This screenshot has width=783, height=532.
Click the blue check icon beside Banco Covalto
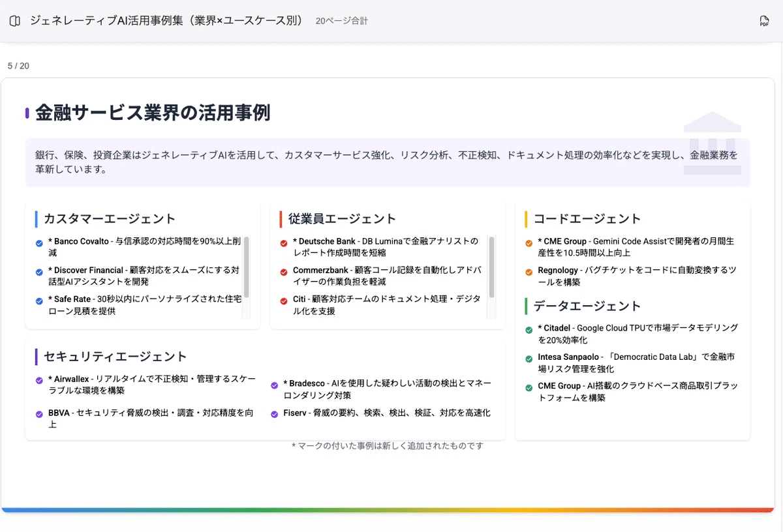pyautogui.click(x=39, y=244)
